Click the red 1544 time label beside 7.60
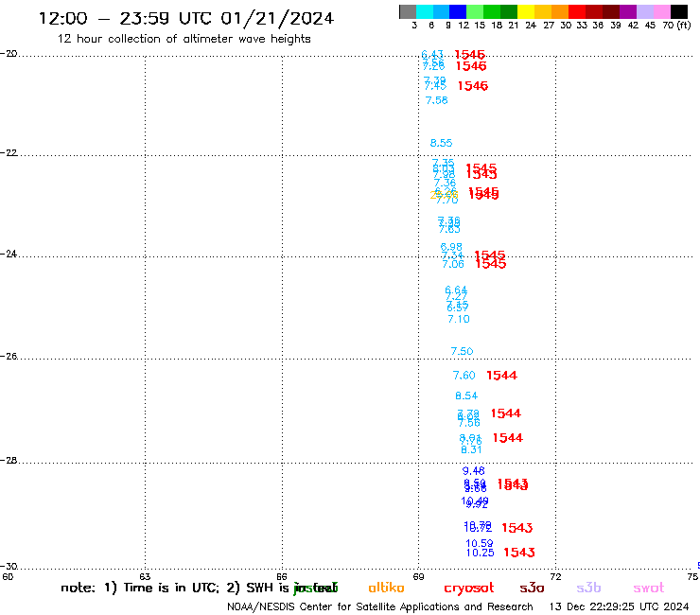This screenshot has width=700, height=615. point(501,376)
